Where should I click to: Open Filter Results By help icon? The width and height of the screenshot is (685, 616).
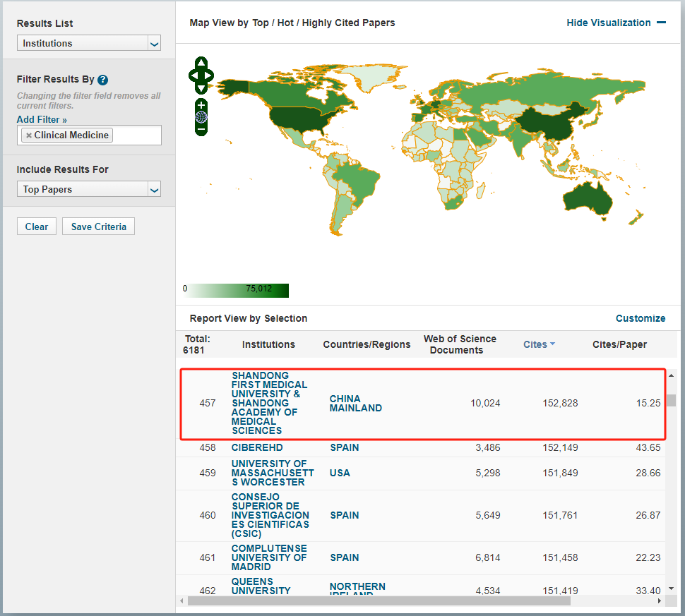point(102,80)
